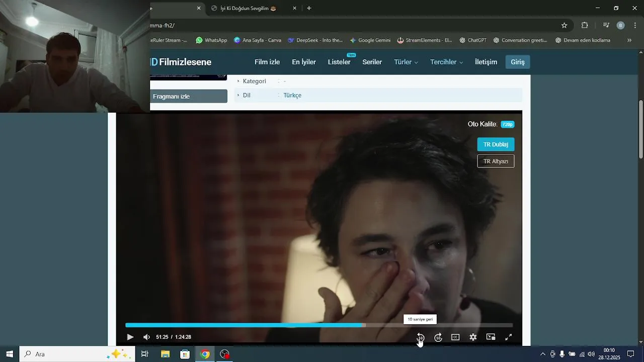This screenshot has height=362, width=644.
Task: Open the OBS recording app on taskbar
Action: [x=225, y=354]
